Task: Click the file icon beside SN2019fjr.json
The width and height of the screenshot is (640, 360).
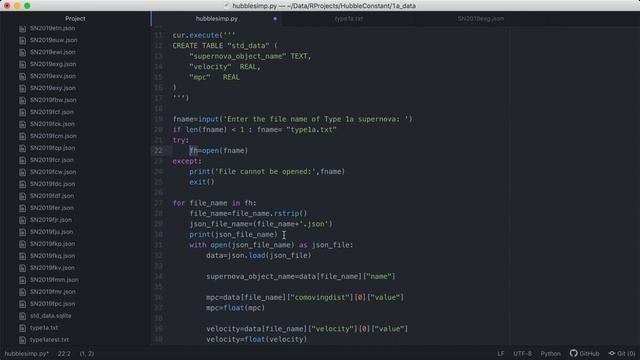Action: pos(22,220)
